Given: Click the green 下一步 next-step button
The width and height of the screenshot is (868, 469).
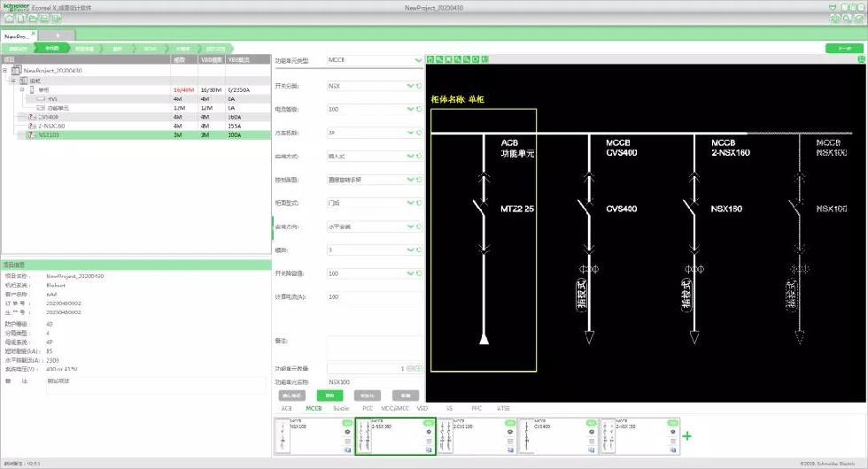Looking at the screenshot, I should point(844,49).
